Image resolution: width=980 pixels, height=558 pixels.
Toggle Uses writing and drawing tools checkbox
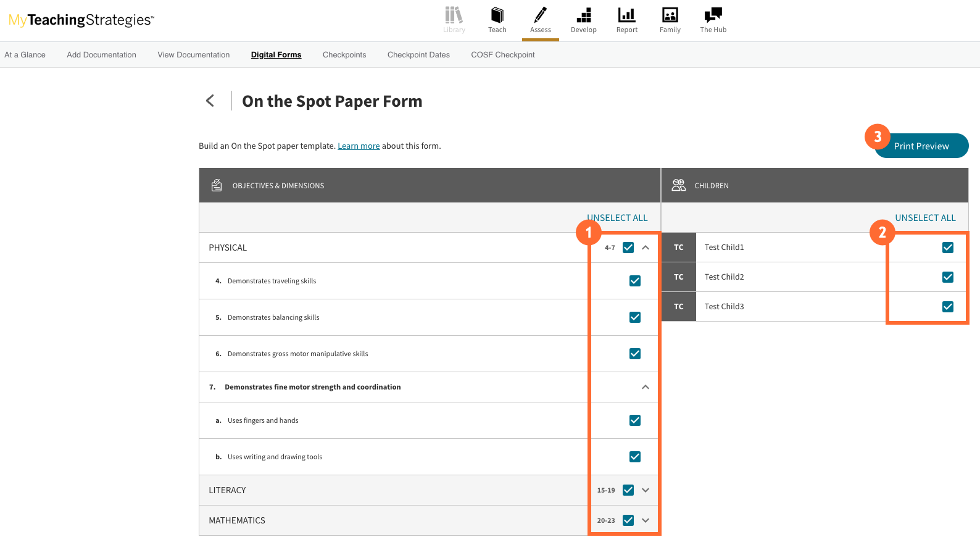pos(634,457)
